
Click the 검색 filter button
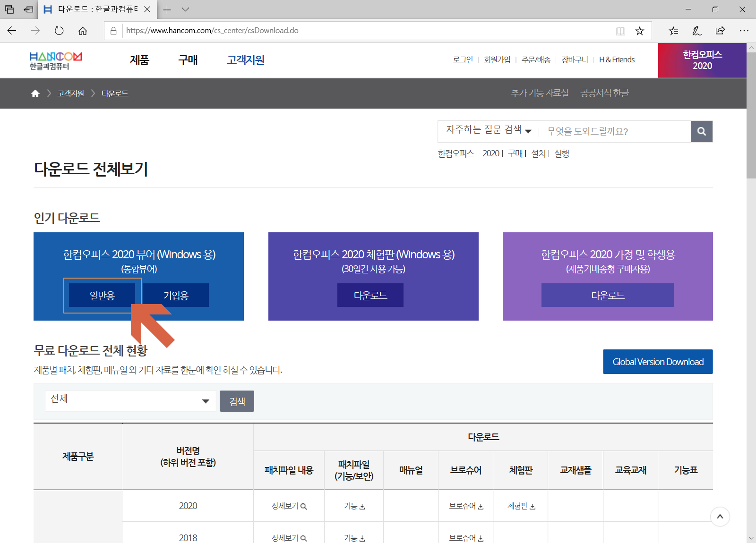pyautogui.click(x=237, y=401)
